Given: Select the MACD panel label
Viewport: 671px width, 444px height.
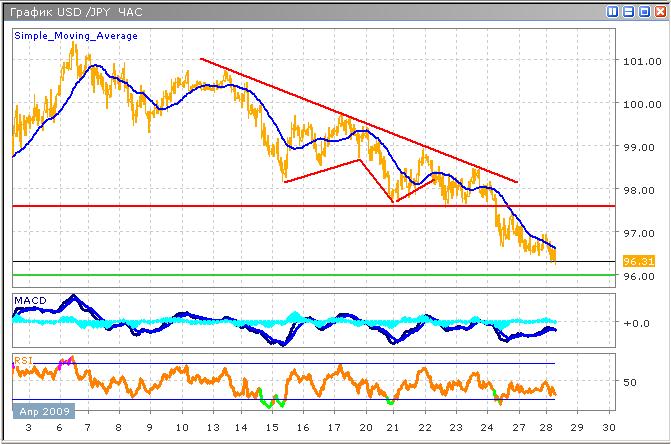Looking at the screenshot, I should click(x=29, y=300).
